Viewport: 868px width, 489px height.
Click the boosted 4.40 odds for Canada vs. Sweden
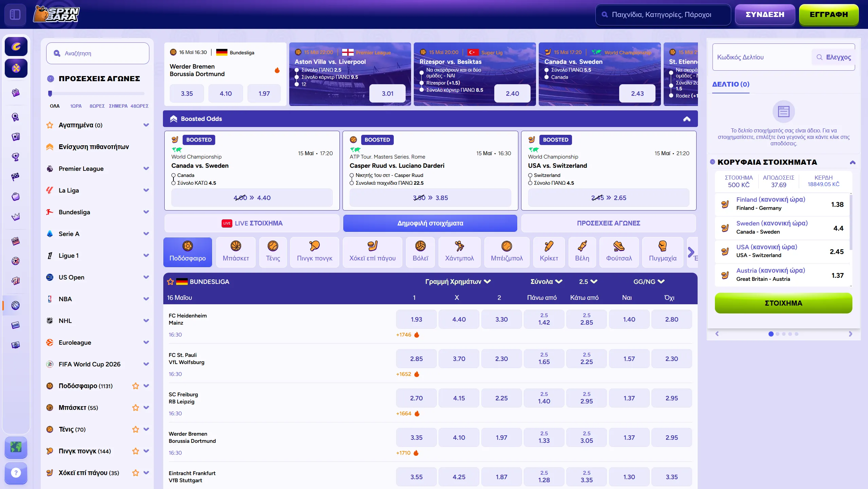tap(252, 198)
